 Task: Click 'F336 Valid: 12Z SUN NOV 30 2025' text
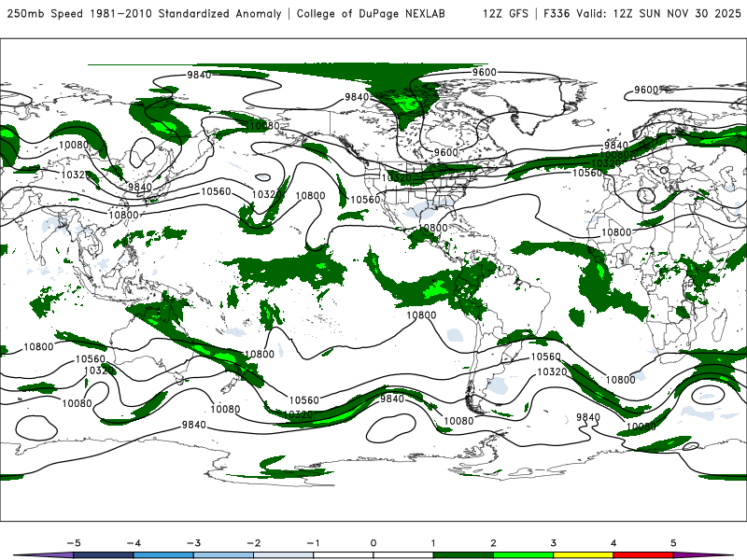click(641, 14)
